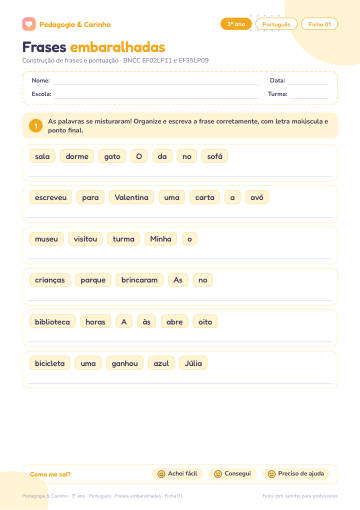This screenshot has width=360, height=510.
Task: Click the BNCC EF02LP11 subtitle line
Action: pos(115,61)
